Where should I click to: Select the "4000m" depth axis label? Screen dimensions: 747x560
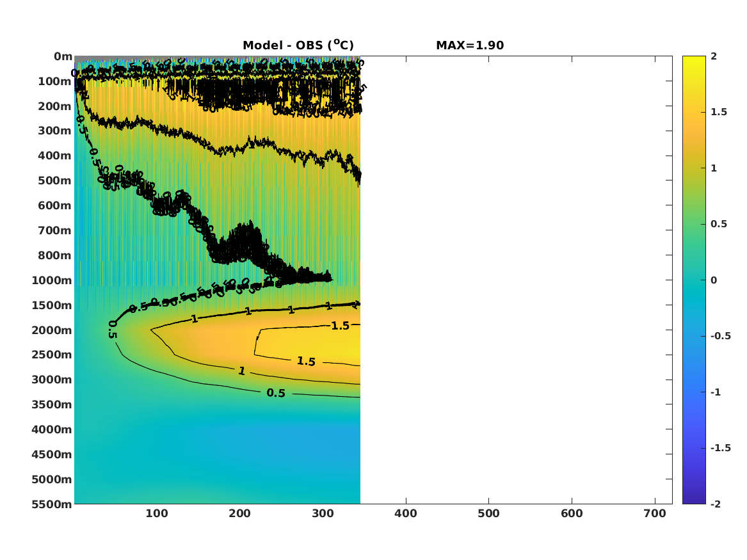click(52, 429)
